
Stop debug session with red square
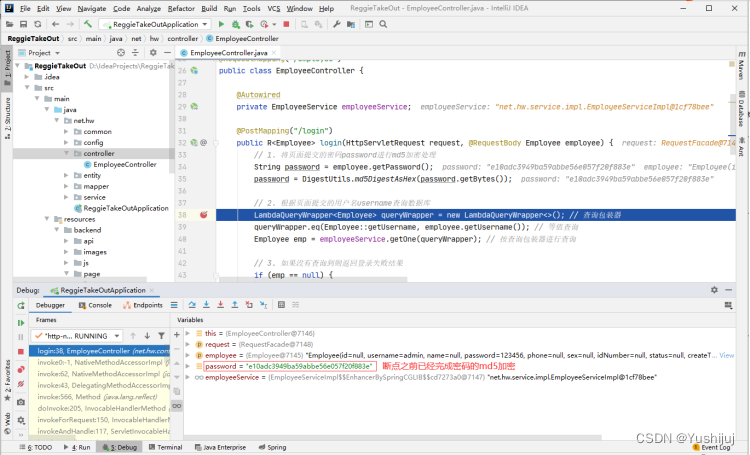tap(21, 352)
